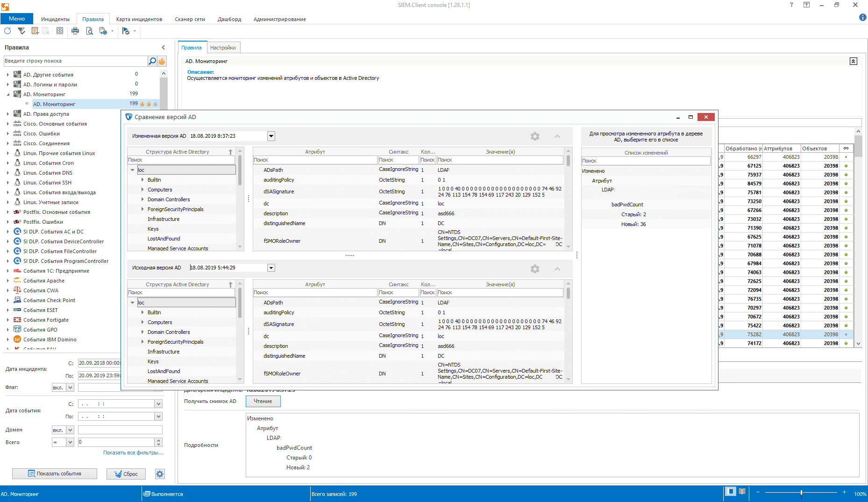The image size is (868, 502).
Task: Switch to the Настройки tab
Action: (x=223, y=48)
